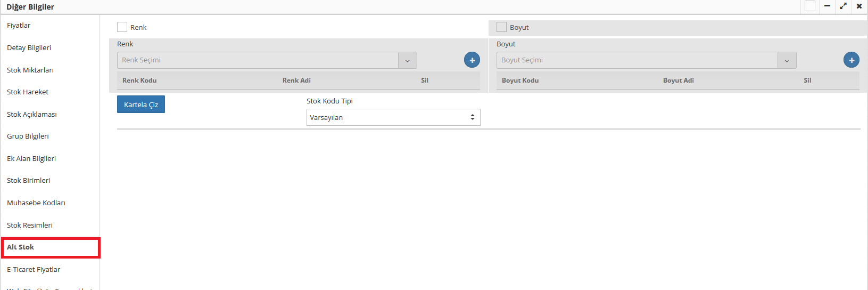Select the Alt Stok sidebar item

21,247
